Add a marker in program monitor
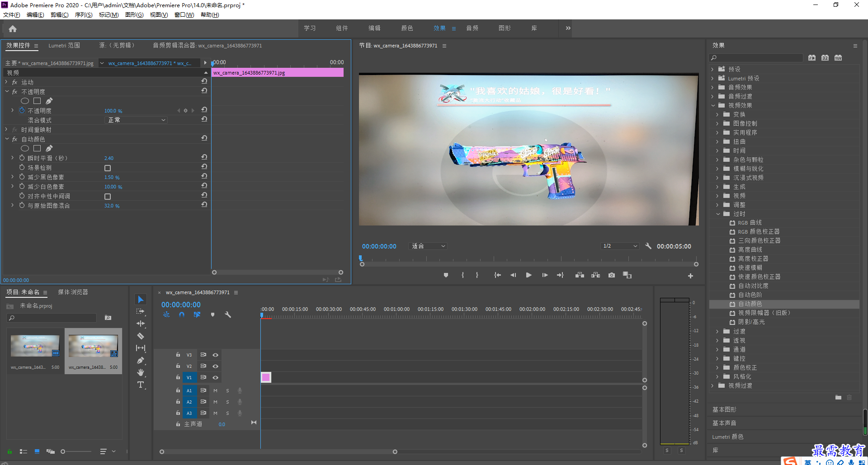 point(446,275)
